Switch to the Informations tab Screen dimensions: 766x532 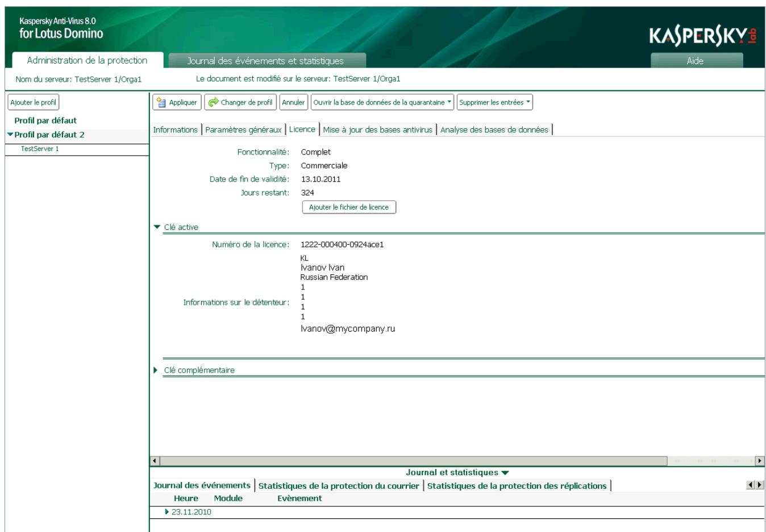[176, 129]
